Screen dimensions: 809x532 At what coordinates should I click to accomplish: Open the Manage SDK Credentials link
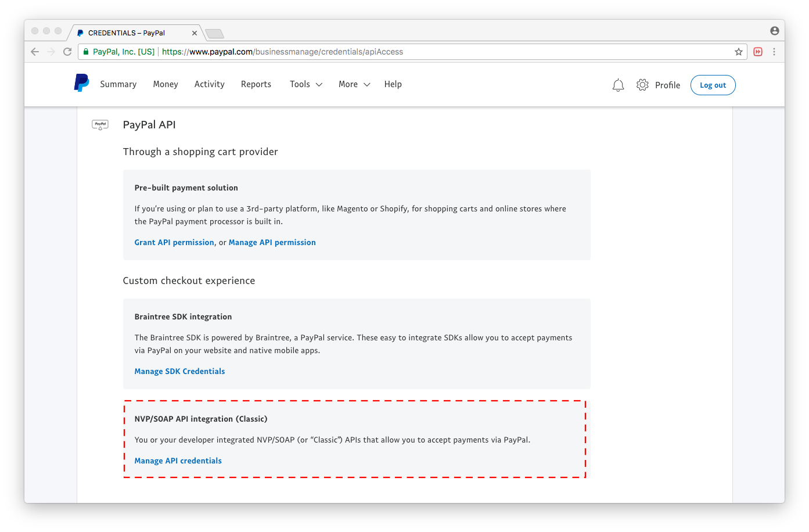tap(179, 371)
